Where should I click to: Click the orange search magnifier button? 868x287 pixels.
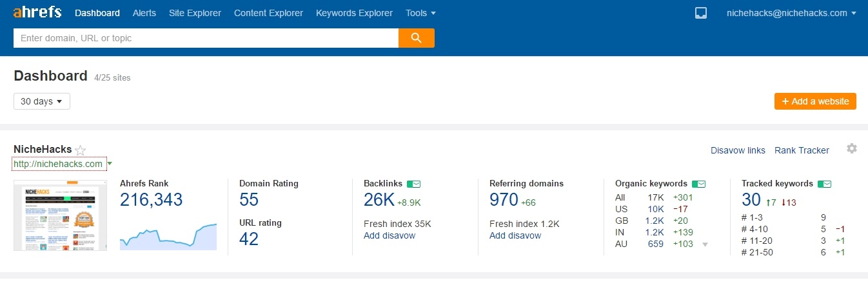(417, 38)
